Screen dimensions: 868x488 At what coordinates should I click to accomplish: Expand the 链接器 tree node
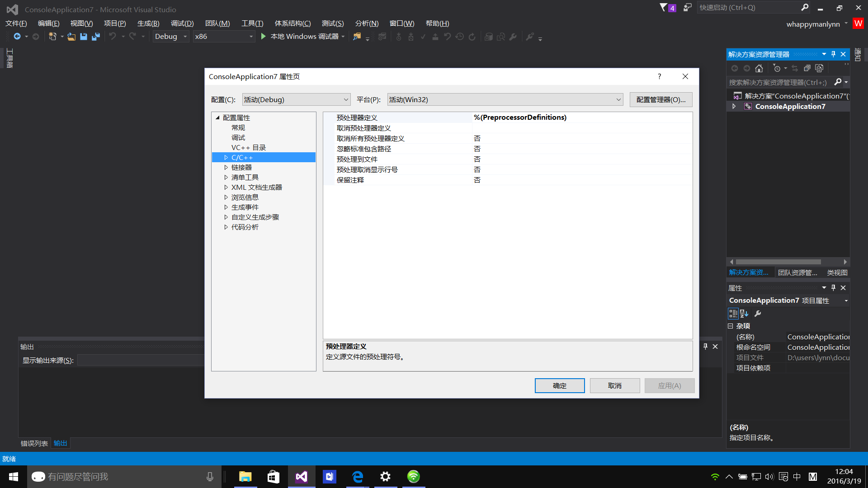(x=226, y=168)
